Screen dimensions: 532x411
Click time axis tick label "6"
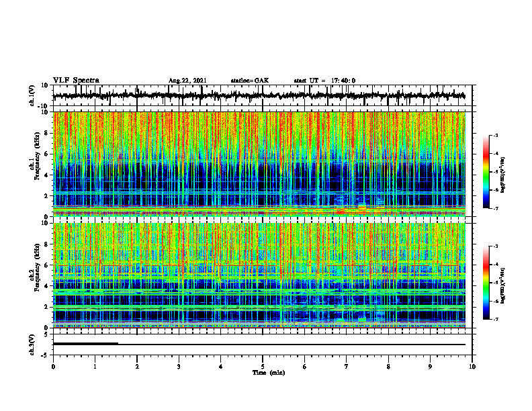point(305,367)
